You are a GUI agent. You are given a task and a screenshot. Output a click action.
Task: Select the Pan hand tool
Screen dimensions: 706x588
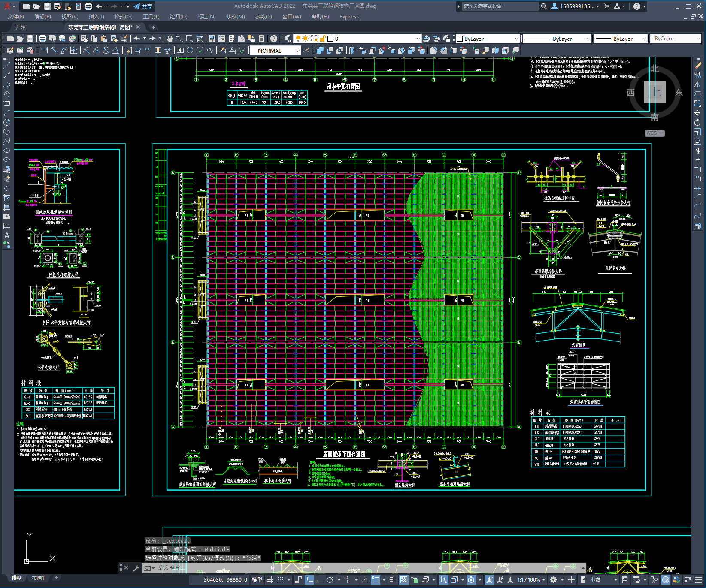[x=170, y=39]
